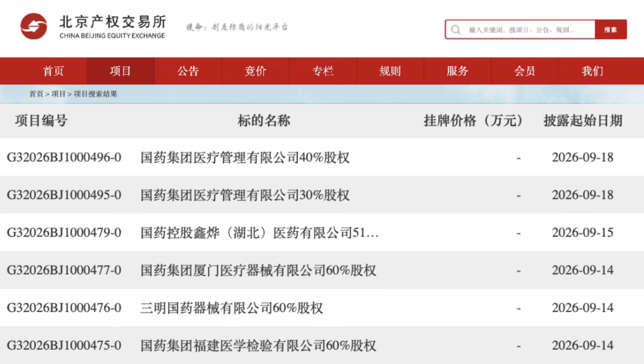Open the 专栏 navigation item
Screen dimensions: 644x364
(323, 71)
